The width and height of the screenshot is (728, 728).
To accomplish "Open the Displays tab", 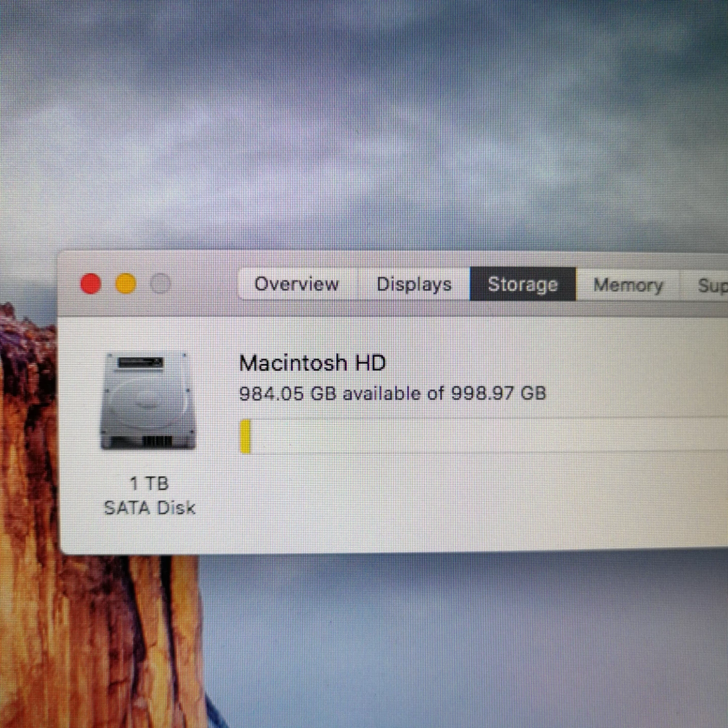I will pos(414,284).
